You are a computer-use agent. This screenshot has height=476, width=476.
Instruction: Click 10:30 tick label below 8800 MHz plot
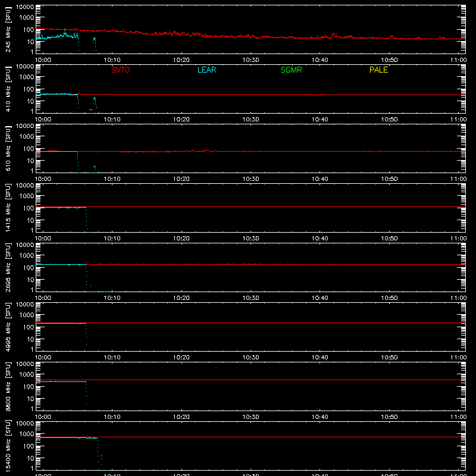[x=250, y=417]
